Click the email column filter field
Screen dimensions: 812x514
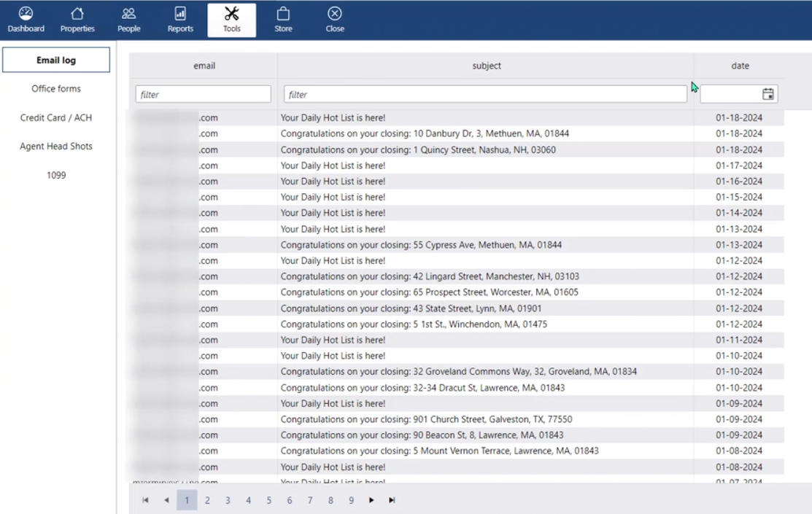(203, 94)
